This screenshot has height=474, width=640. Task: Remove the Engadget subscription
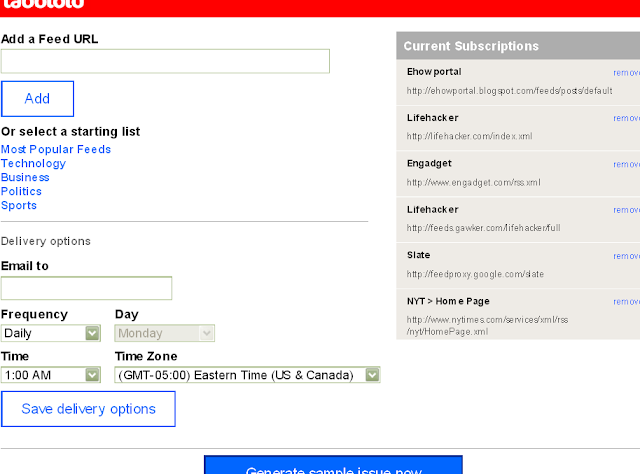pyautogui.click(x=627, y=165)
